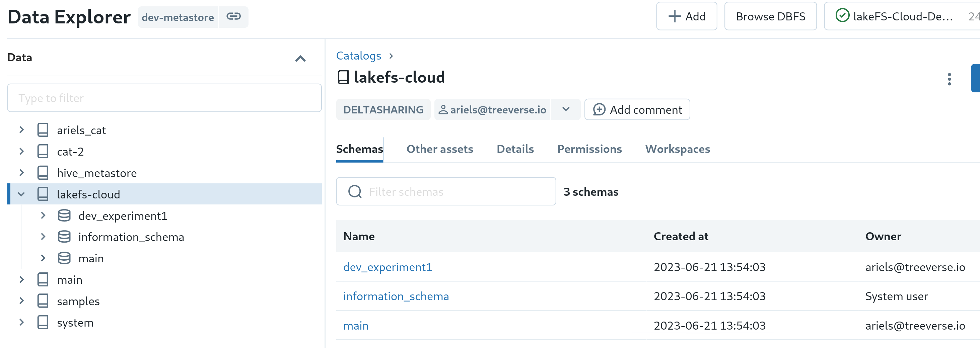Expand the hive_metastore catalog
This screenshot has height=348, width=980.
pyautogui.click(x=21, y=173)
